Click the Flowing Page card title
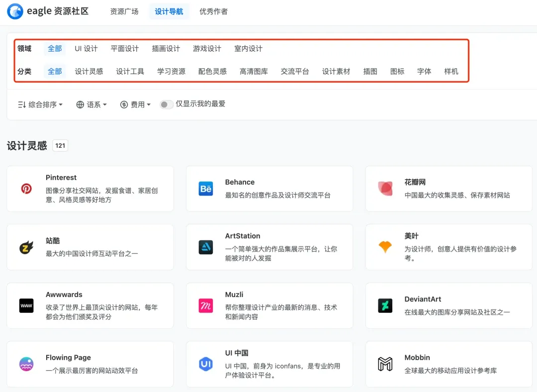This screenshot has height=392, width=537. point(68,357)
